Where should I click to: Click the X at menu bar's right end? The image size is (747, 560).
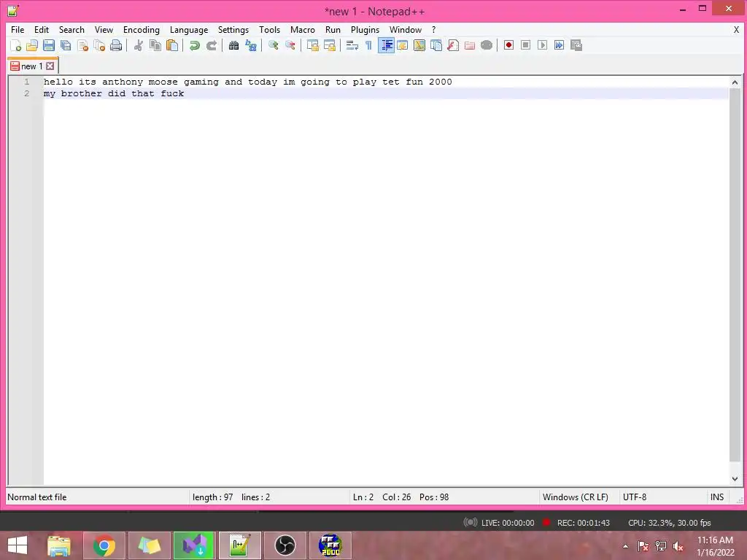click(x=736, y=29)
